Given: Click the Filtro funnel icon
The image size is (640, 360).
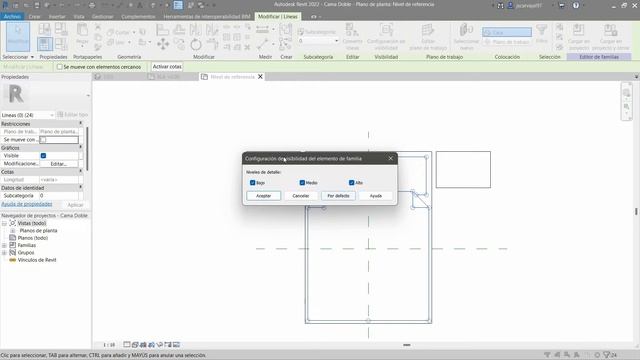Looking at the screenshot, I should (x=542, y=30).
